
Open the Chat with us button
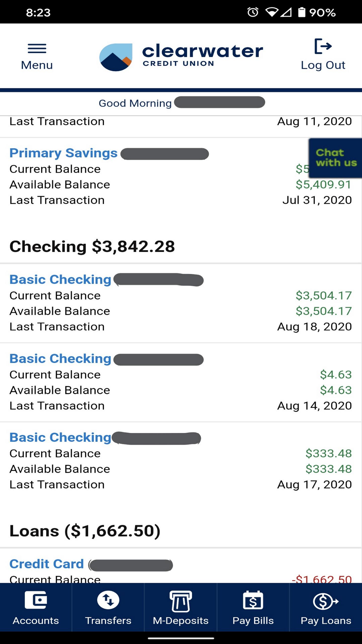[x=336, y=158]
